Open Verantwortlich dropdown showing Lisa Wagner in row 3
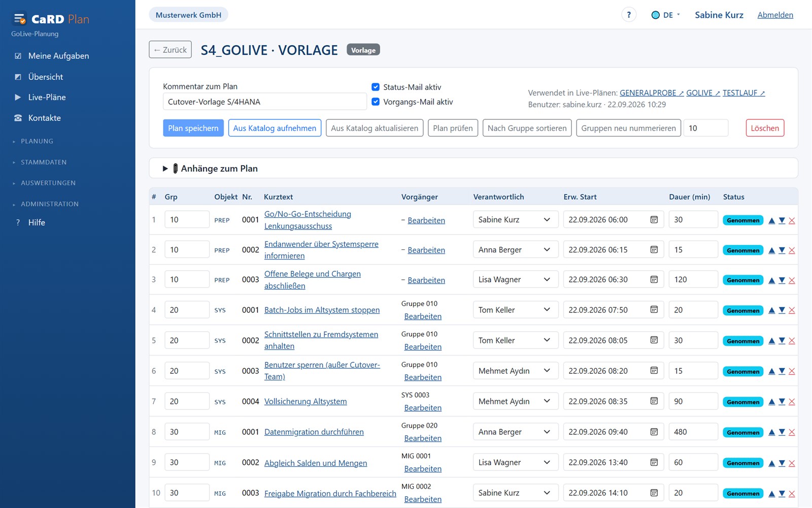Image resolution: width=812 pixels, height=508 pixels. pyautogui.click(x=516, y=279)
